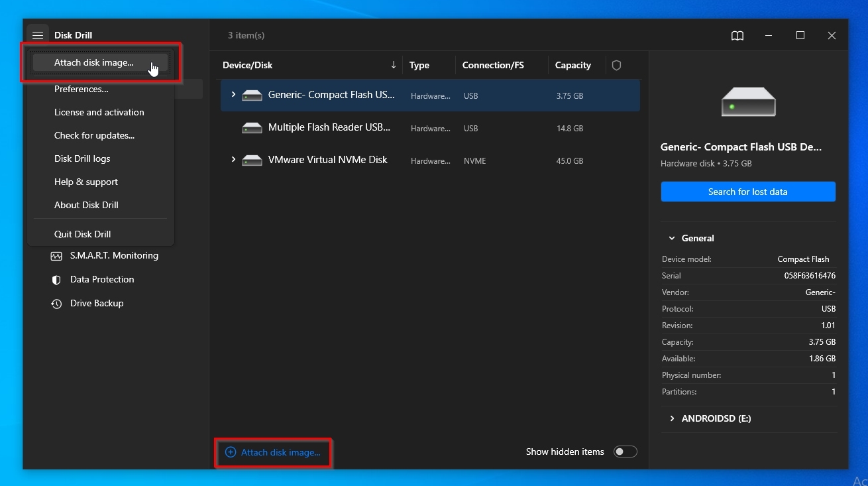The image size is (868, 486).
Task: Expand the VMware Virtual NVMe Disk row
Action: point(233,160)
